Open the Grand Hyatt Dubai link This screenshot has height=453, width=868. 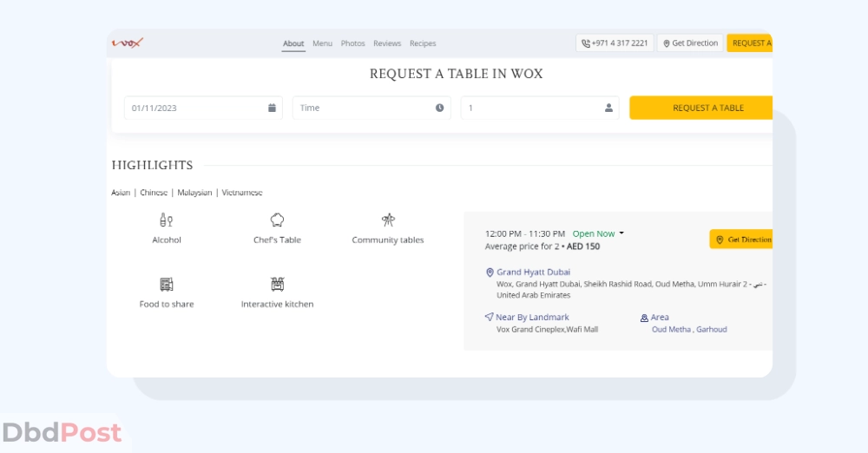[533, 272]
